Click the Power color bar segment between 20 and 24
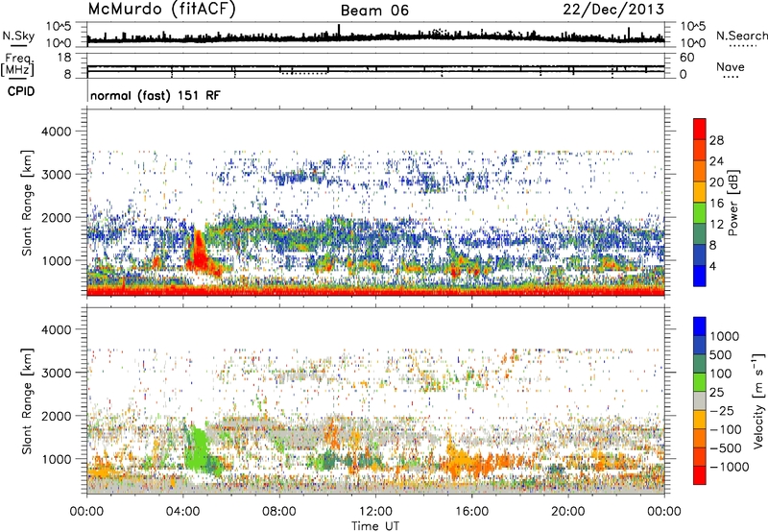Image resolution: width=768 pixels, height=532 pixels. 700,171
